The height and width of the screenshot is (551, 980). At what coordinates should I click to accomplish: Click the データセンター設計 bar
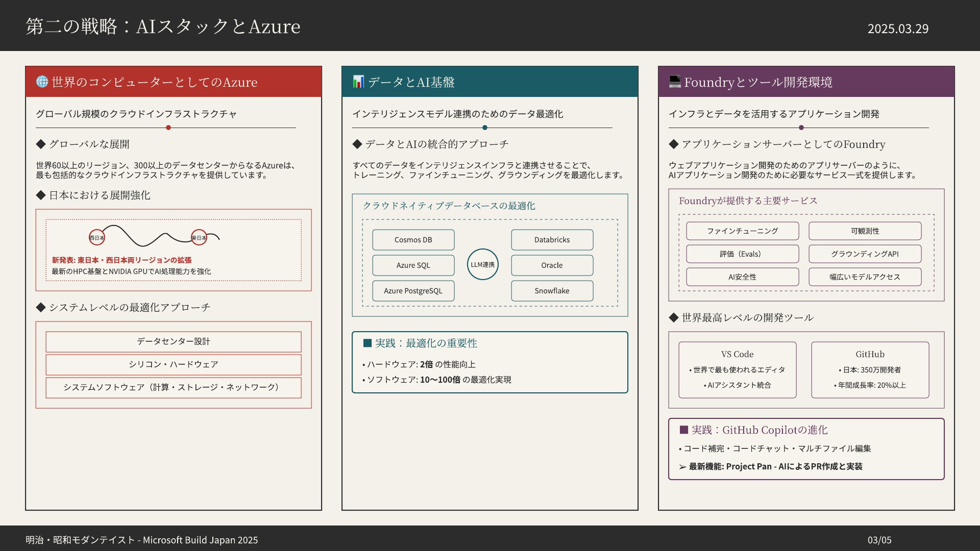[174, 342]
